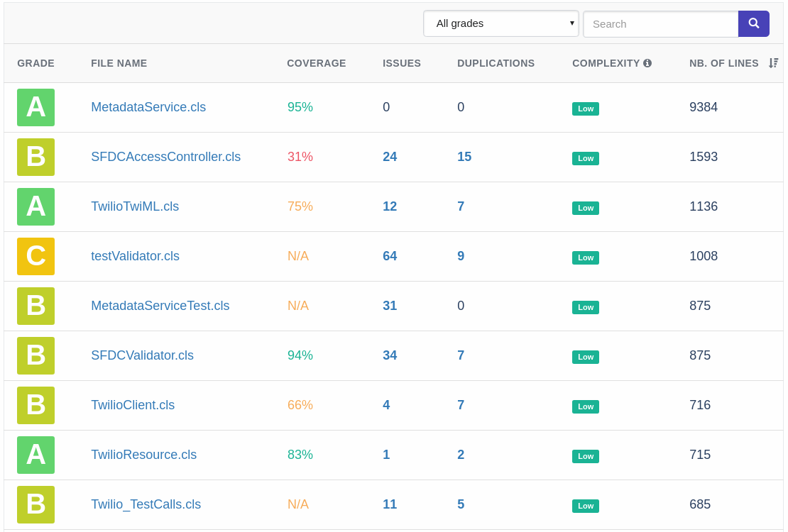The image size is (788, 532).
Task: Click the A grade badge for MetadataService.cls
Action: [35, 108]
